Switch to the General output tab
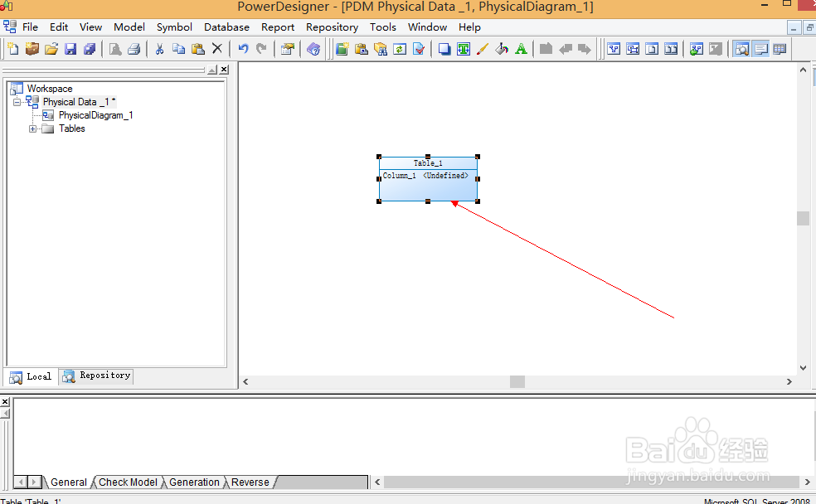The width and height of the screenshot is (816, 504). 69,482
